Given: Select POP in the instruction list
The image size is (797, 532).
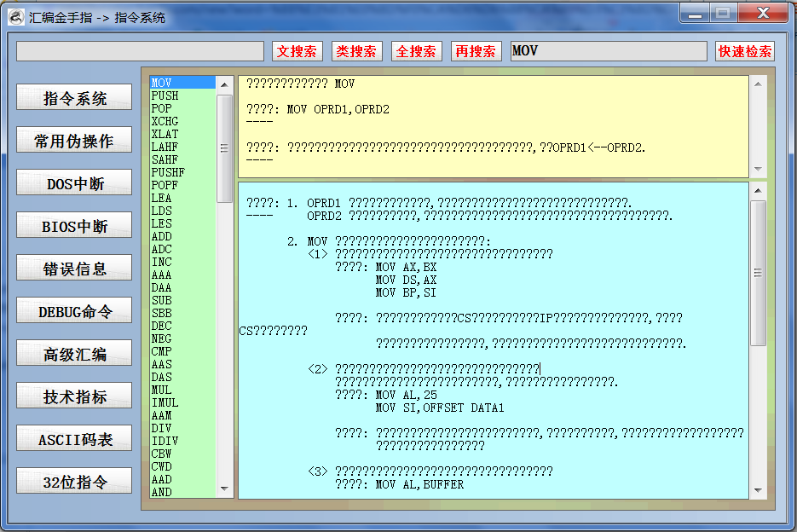Looking at the screenshot, I should tap(182, 108).
